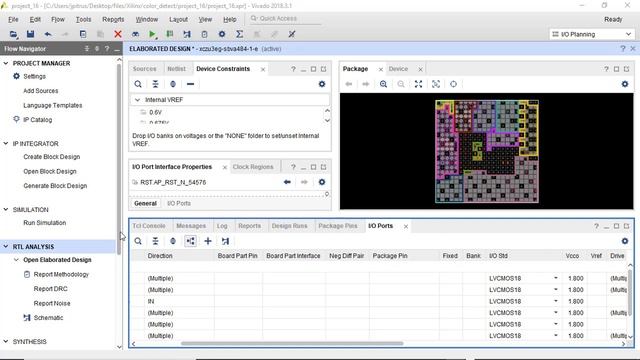
Task: Go back in I/O Port Interface Properties
Action: click(287, 182)
